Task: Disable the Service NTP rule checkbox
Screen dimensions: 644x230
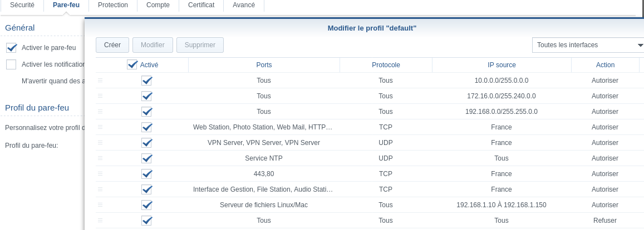Action: point(147,158)
